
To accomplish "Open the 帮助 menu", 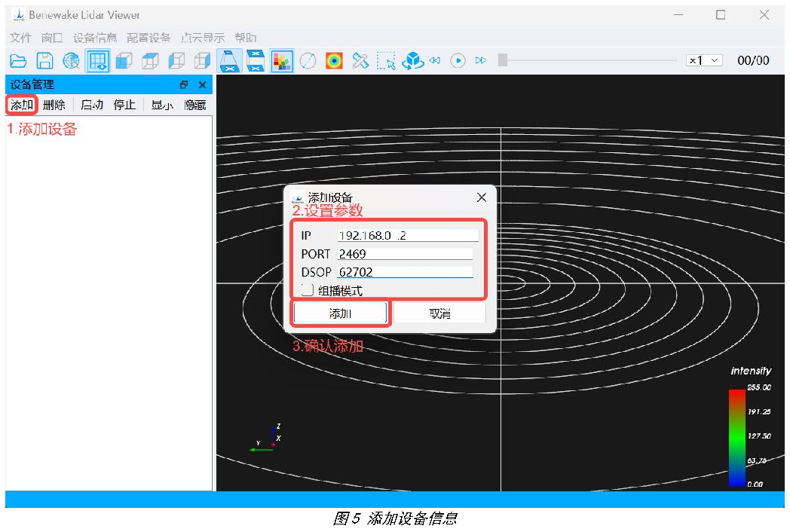I will pyautogui.click(x=246, y=38).
